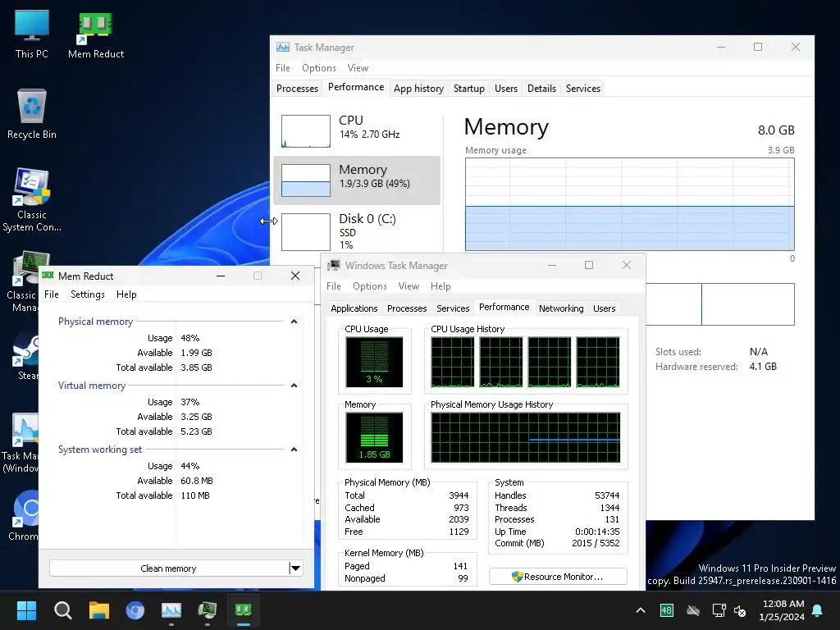This screenshot has height=630, width=840.
Task: Show hidden tray icons chevron
Action: [640, 610]
